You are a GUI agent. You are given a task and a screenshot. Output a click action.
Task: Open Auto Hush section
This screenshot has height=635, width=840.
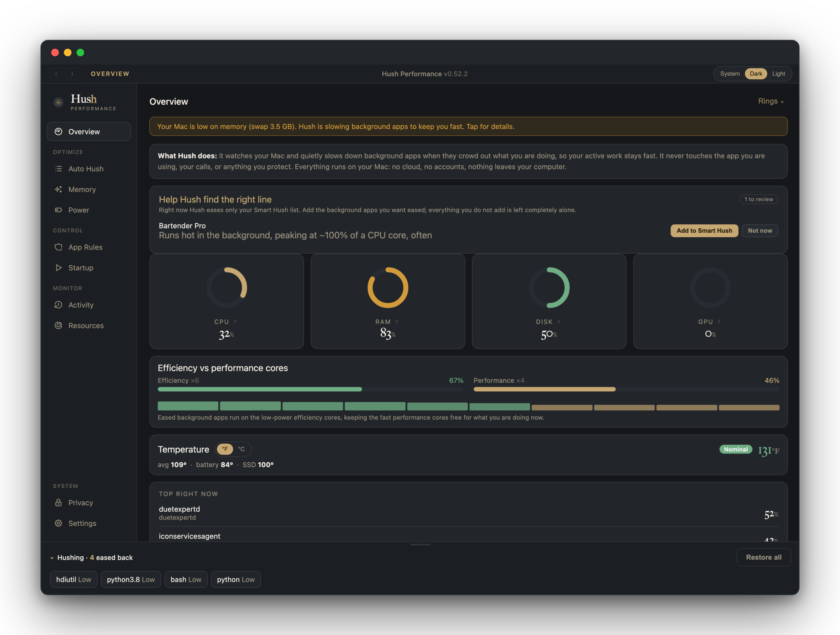(x=89, y=169)
